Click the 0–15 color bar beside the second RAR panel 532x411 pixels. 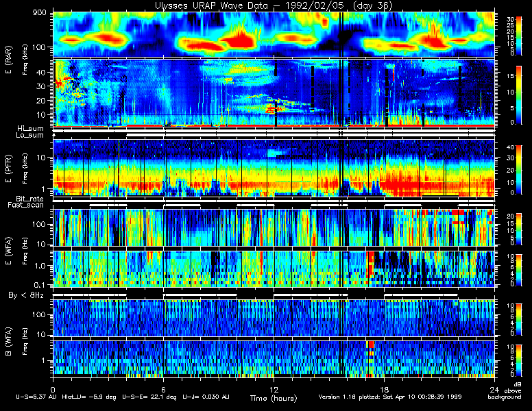519,95
